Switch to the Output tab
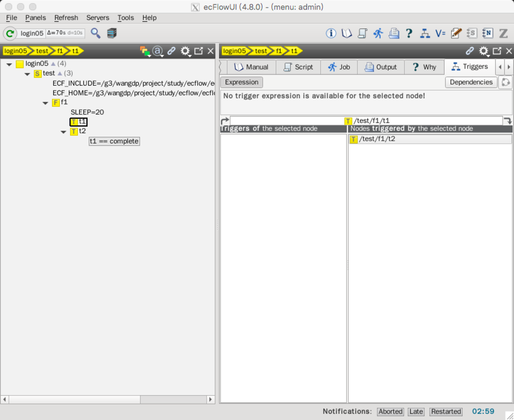514x420 pixels. pyautogui.click(x=381, y=67)
